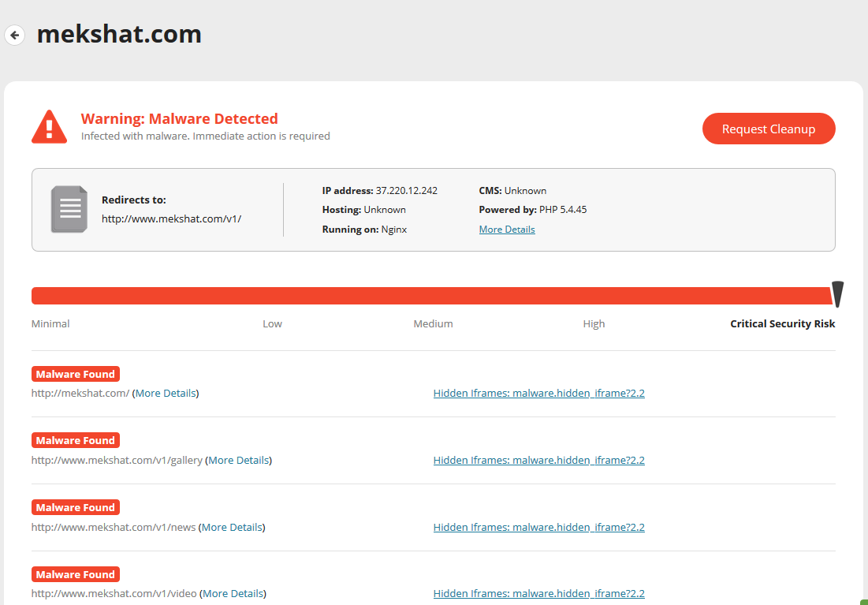Click the red warning triangle icon
Viewport: 868px width, 605px height.
(49, 127)
